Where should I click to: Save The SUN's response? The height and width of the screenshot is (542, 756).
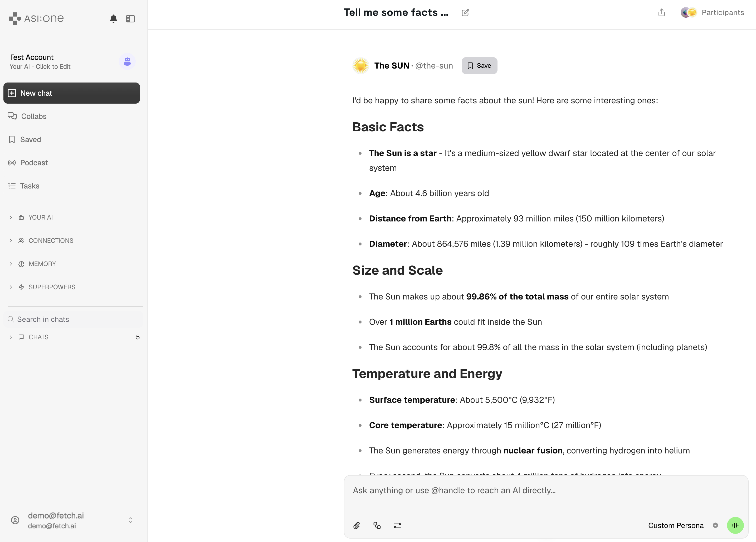pos(479,66)
